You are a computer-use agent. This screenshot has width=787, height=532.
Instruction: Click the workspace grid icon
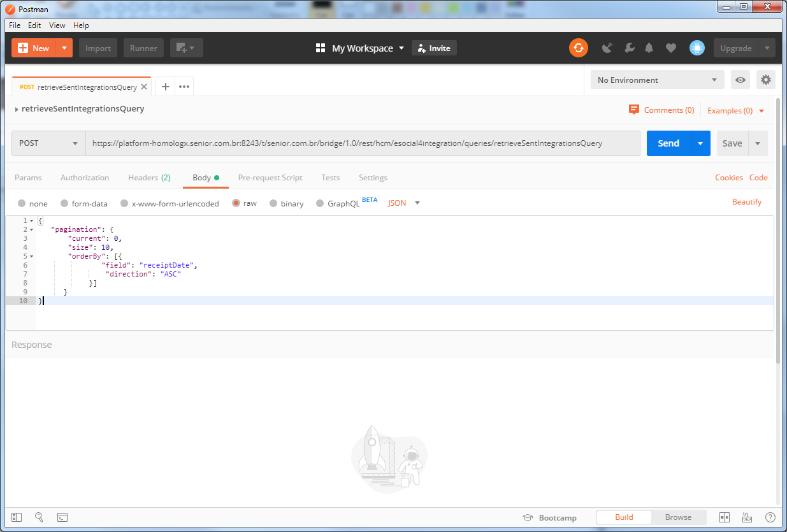point(321,48)
